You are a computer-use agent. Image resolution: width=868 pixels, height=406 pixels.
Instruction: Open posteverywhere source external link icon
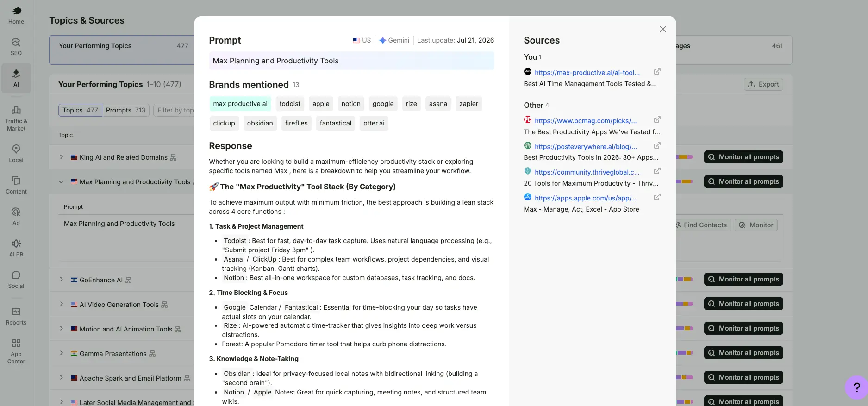[x=657, y=146]
